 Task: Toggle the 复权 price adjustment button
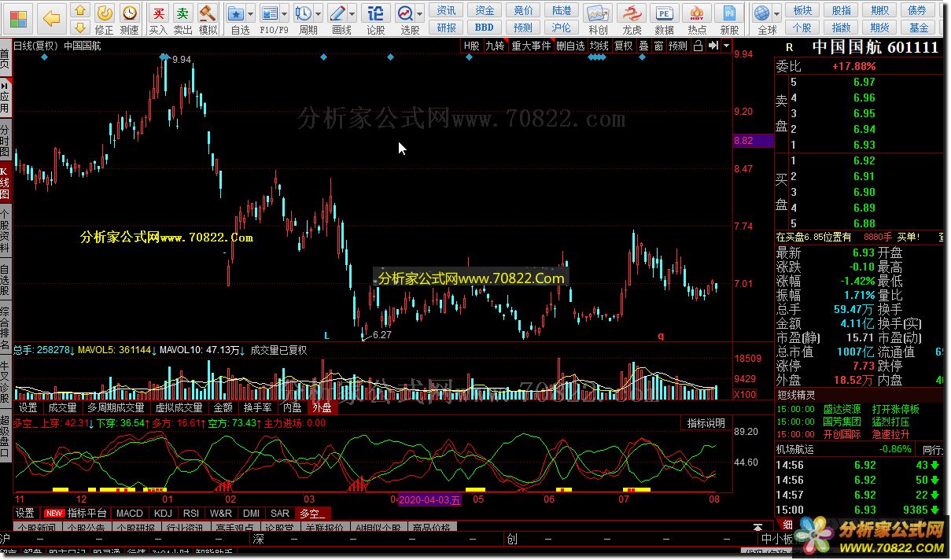pos(623,46)
